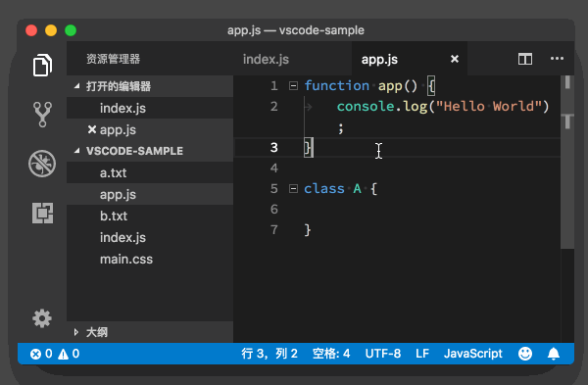Screen dimensions: 588x385
Task: Open the Manage gear icon
Action: pyautogui.click(x=42, y=318)
